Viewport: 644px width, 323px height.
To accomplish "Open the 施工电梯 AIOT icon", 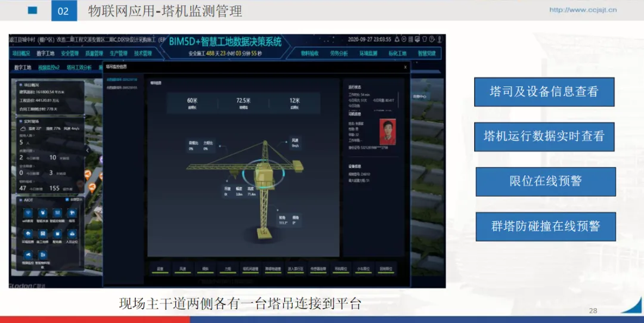I will [42, 234].
